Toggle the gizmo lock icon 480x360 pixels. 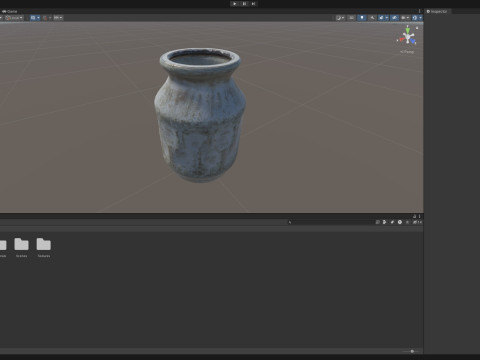[417, 28]
